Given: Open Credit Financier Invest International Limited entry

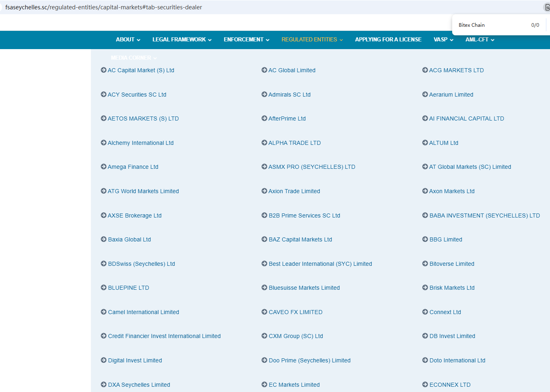Looking at the screenshot, I should (164, 336).
